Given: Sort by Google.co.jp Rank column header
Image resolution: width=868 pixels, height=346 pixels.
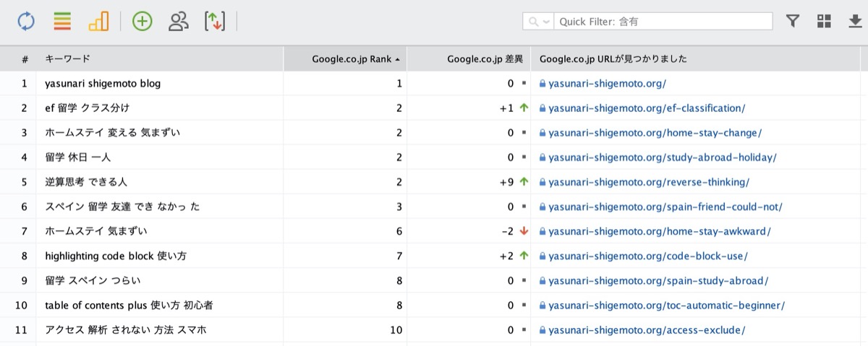Looking at the screenshot, I should click(x=345, y=59).
